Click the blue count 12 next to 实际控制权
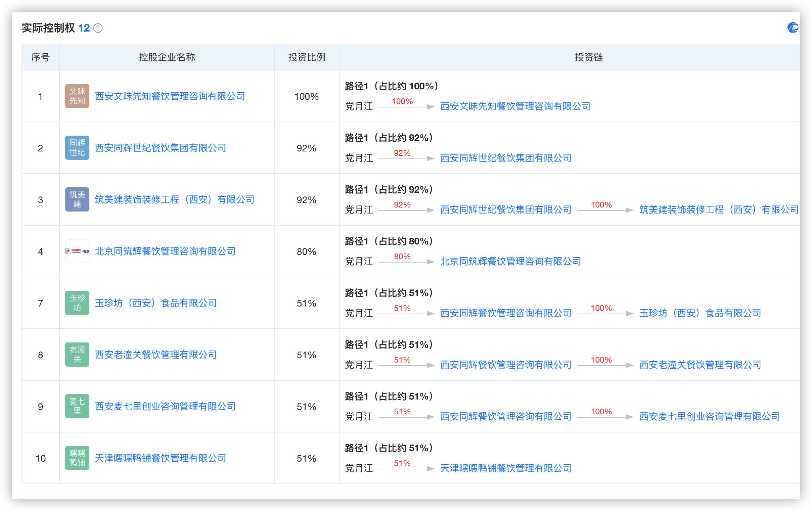 (x=85, y=28)
